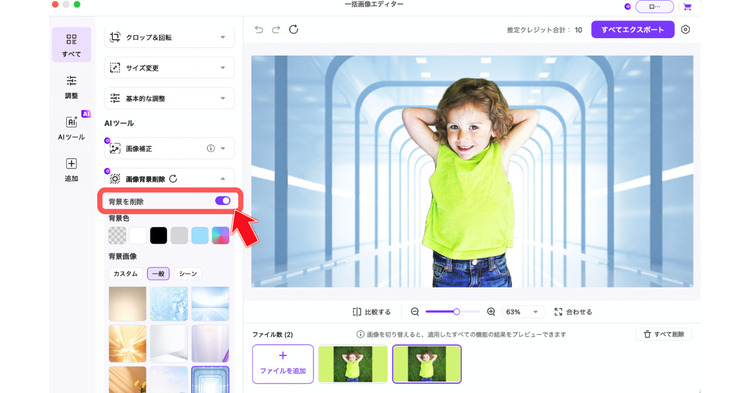This screenshot has width=750, height=393.
Task: Click the 合わせる fit-to-screen icon
Action: (x=558, y=312)
